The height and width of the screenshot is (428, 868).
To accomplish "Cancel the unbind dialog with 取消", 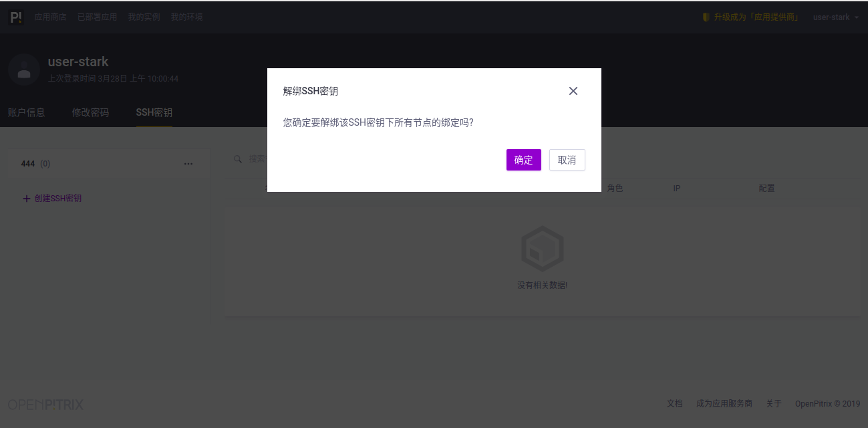I will [x=567, y=160].
